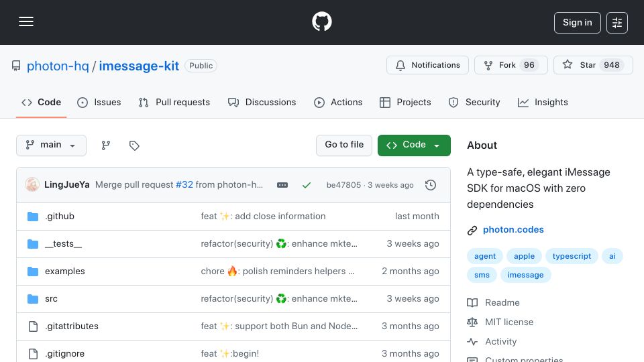The height and width of the screenshot is (362, 644).
Task: Switch to the Issues tab
Action: pyautogui.click(x=99, y=102)
